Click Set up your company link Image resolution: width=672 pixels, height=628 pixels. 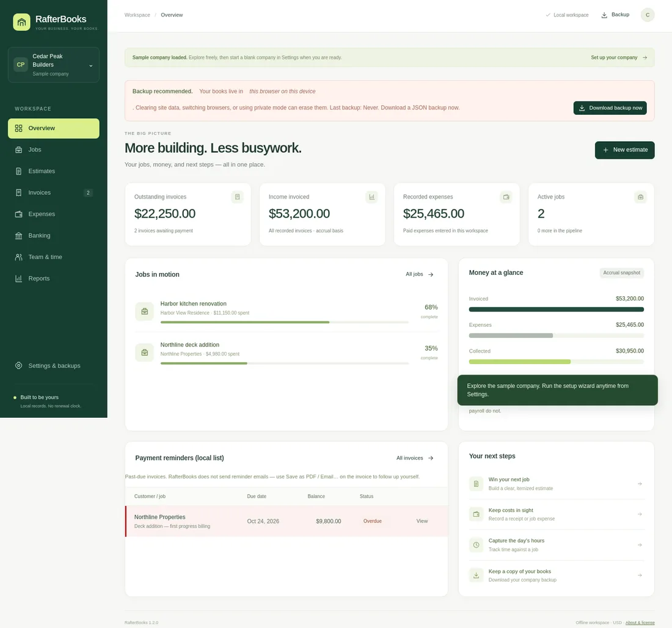[619, 57]
